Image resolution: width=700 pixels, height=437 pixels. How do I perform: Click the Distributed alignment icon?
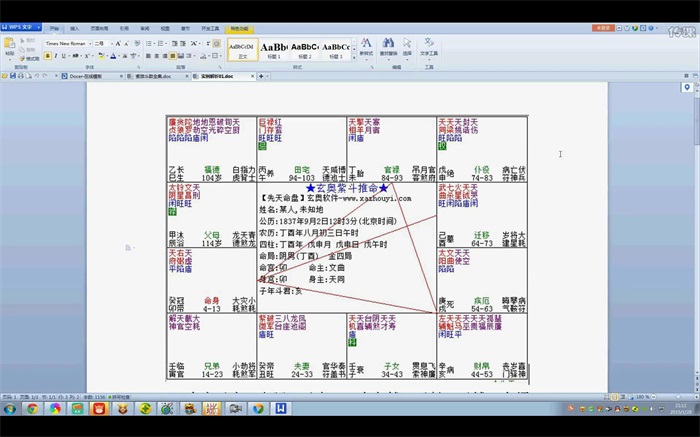pos(181,56)
